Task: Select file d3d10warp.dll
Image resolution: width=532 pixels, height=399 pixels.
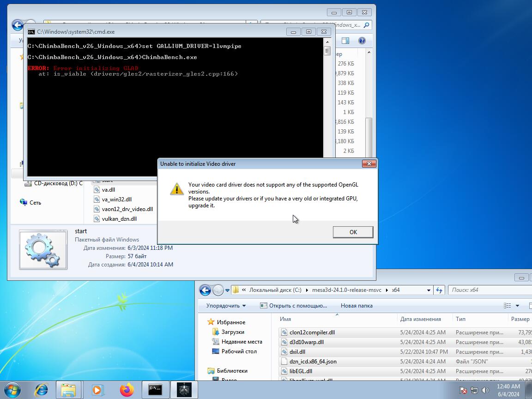Action: pyautogui.click(x=307, y=342)
